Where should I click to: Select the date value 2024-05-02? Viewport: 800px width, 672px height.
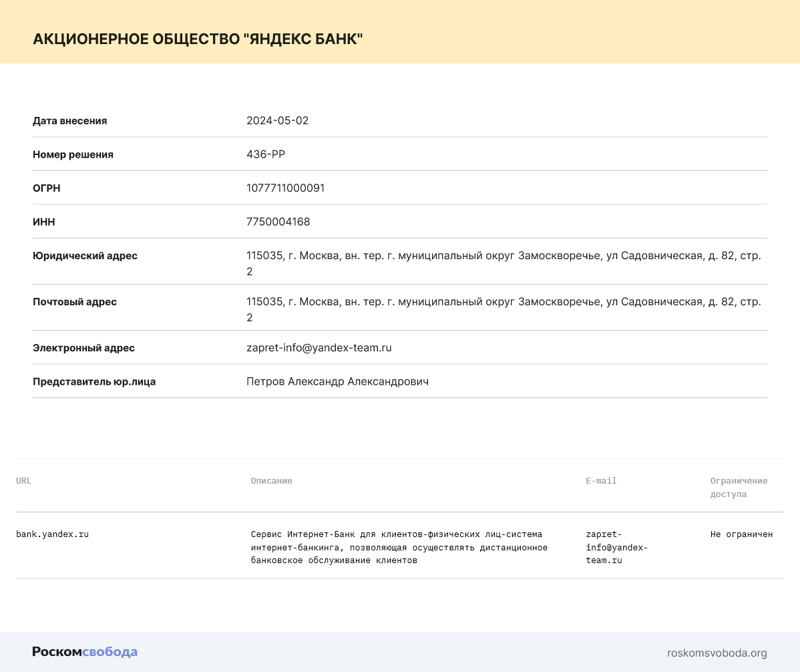[278, 120]
